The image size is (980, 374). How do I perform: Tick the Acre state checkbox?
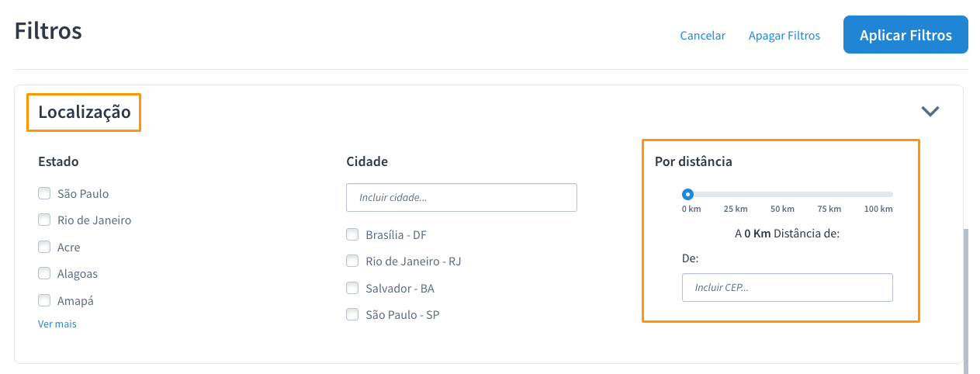pos(44,247)
